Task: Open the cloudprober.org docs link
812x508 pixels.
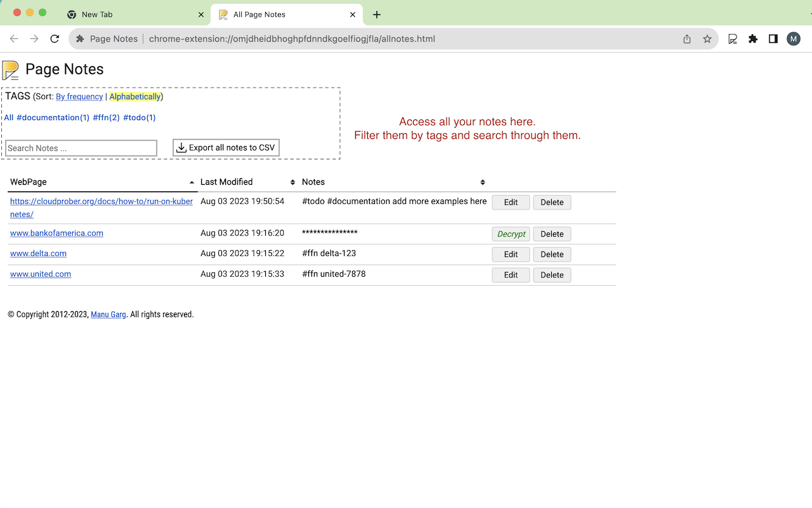Action: click(101, 208)
